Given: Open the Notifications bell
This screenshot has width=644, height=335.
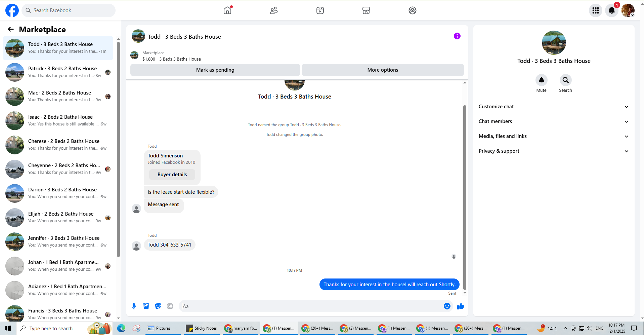Looking at the screenshot, I should 612,10.
